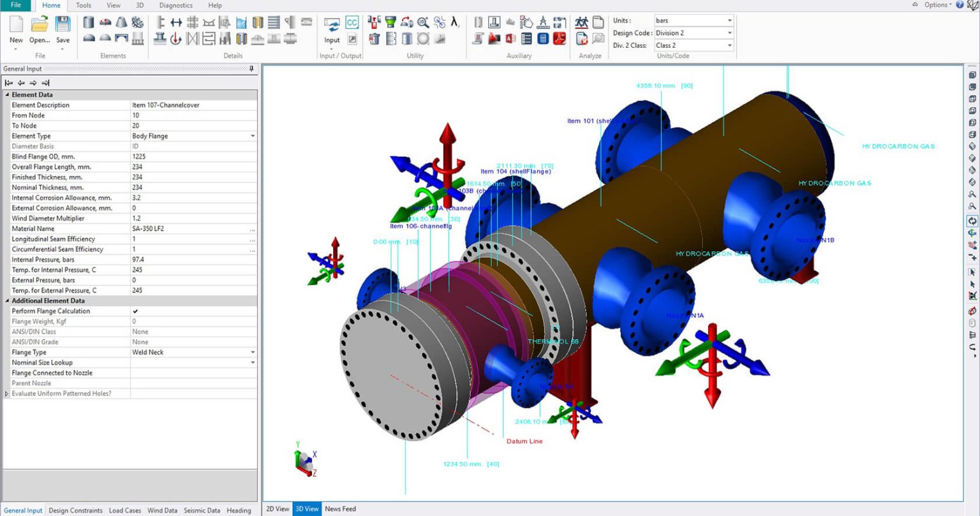Select the conical element tool in Elements group
Screen dimensions: 980x516
point(120,23)
